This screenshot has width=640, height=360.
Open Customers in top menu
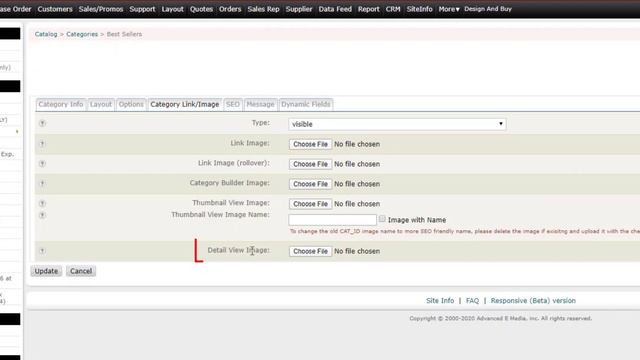pos(55,9)
